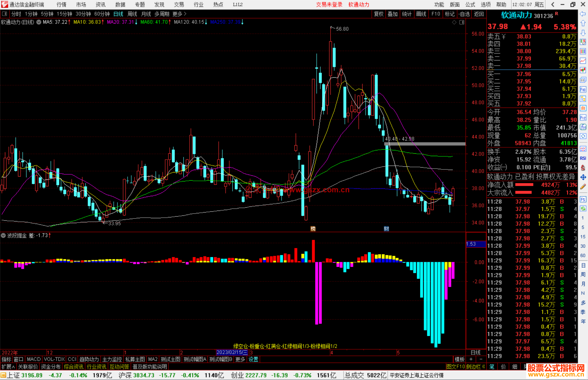Expand the 更多 period options chevron

coord(185,14)
